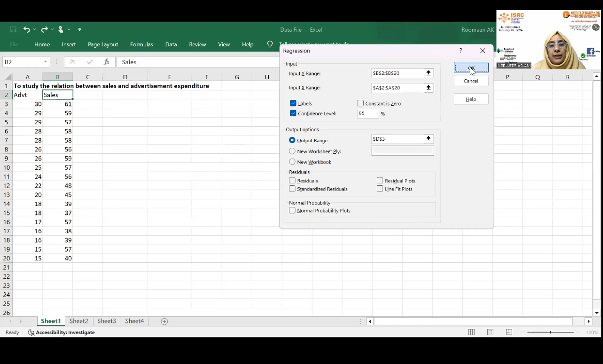603x364 pixels.
Task: Click the Input Y Range collapse arrow
Action: (428, 73)
